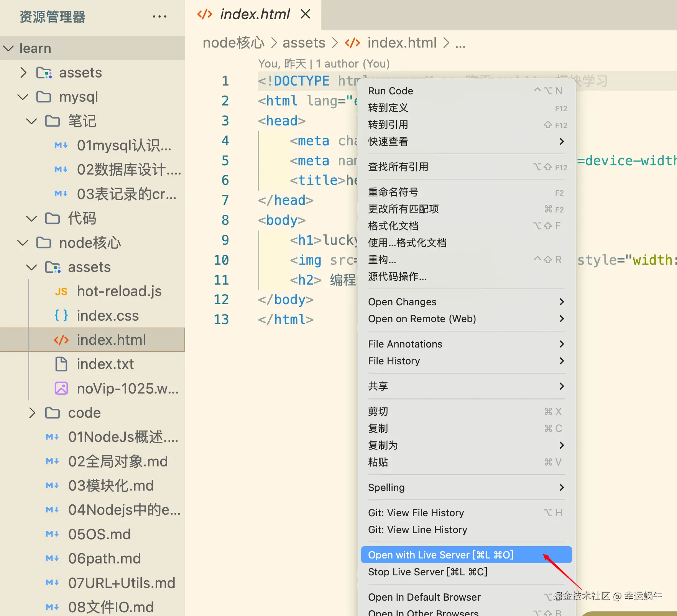Expand the code folder

click(x=32, y=413)
